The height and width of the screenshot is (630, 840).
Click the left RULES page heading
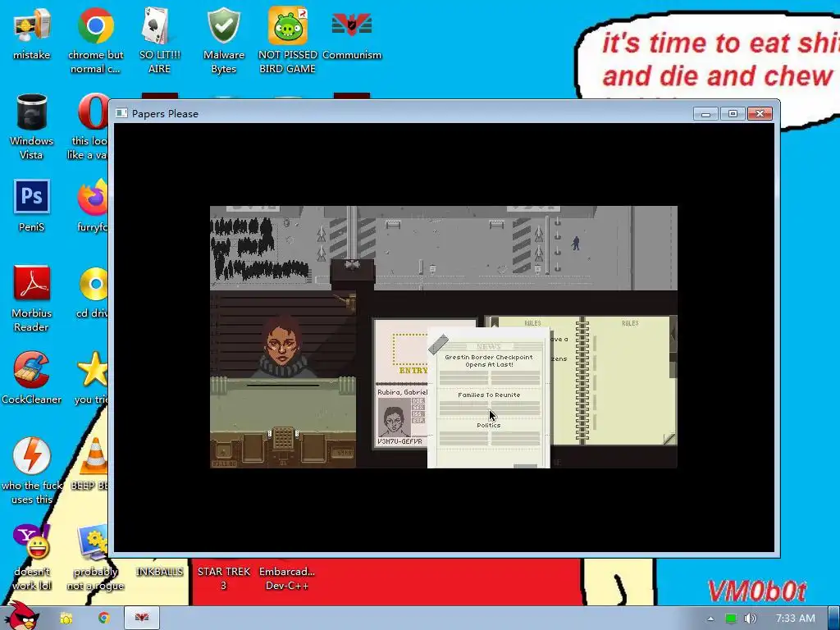pos(532,323)
